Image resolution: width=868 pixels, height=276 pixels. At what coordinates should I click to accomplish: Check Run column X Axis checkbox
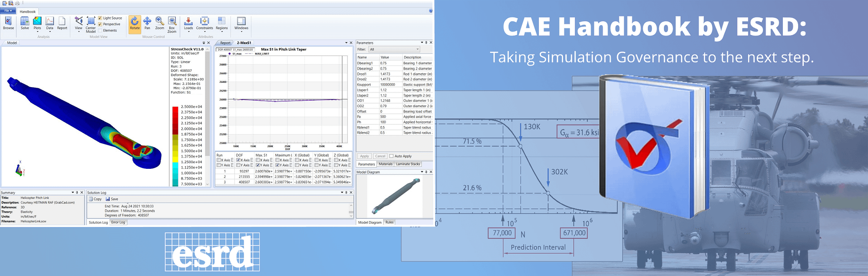tap(219, 160)
